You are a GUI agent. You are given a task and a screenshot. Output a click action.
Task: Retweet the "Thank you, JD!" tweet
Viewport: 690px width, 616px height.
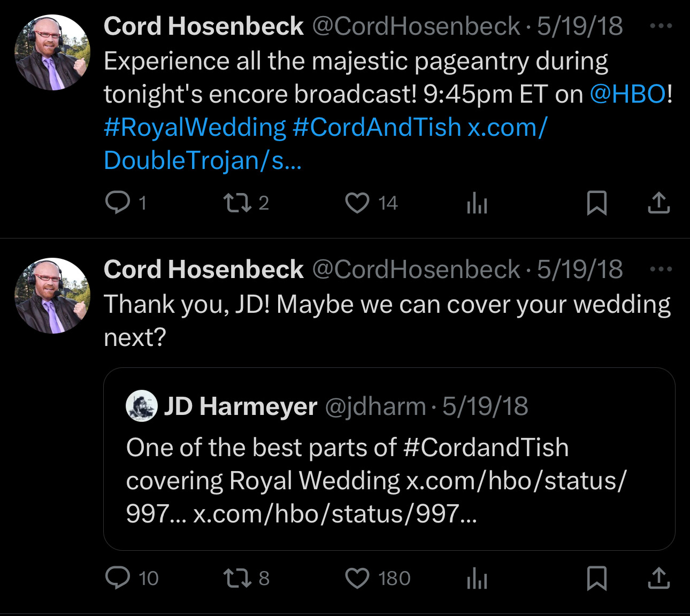pyautogui.click(x=237, y=578)
